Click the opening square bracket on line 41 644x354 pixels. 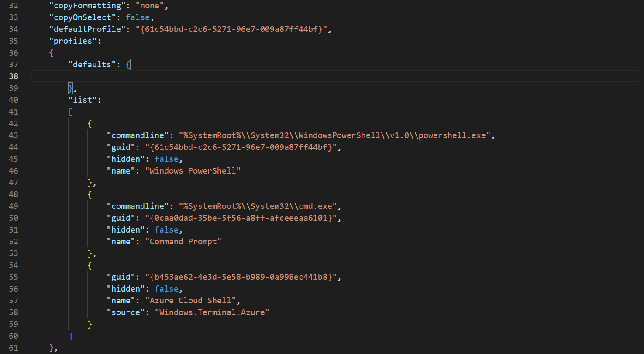pos(70,112)
